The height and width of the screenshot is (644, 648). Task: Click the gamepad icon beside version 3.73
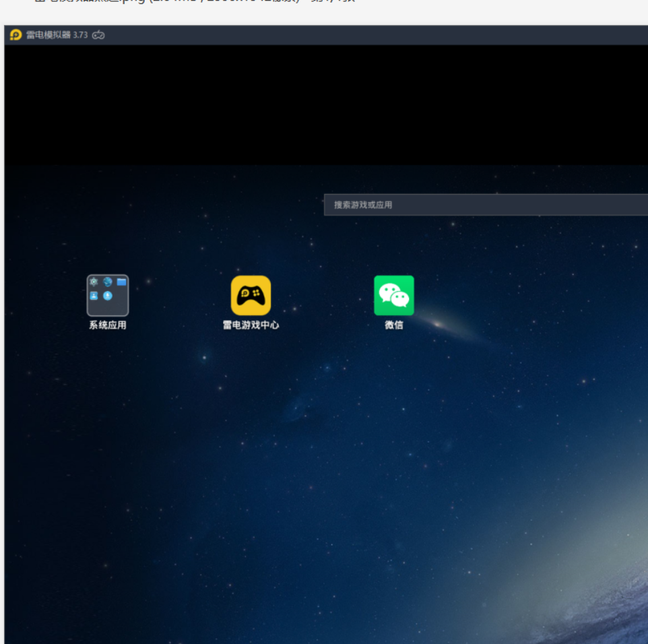pos(98,35)
